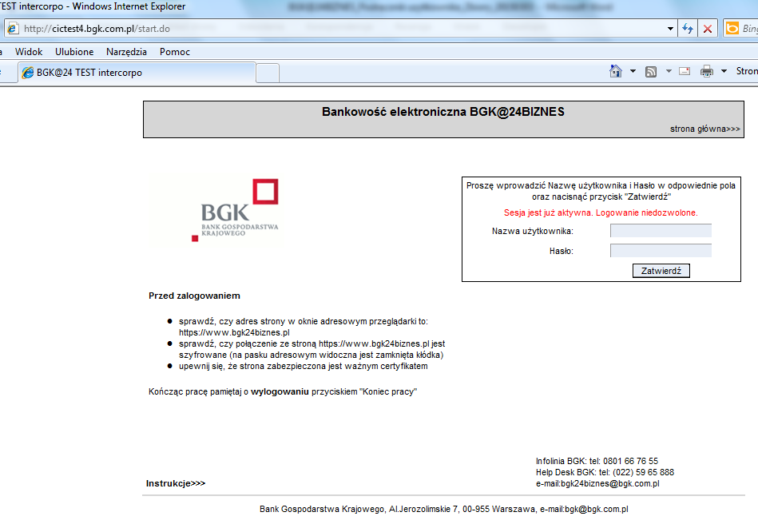Click the Refresh icon beside the address bar
Image resolution: width=758 pixels, height=532 pixels.
click(688, 29)
